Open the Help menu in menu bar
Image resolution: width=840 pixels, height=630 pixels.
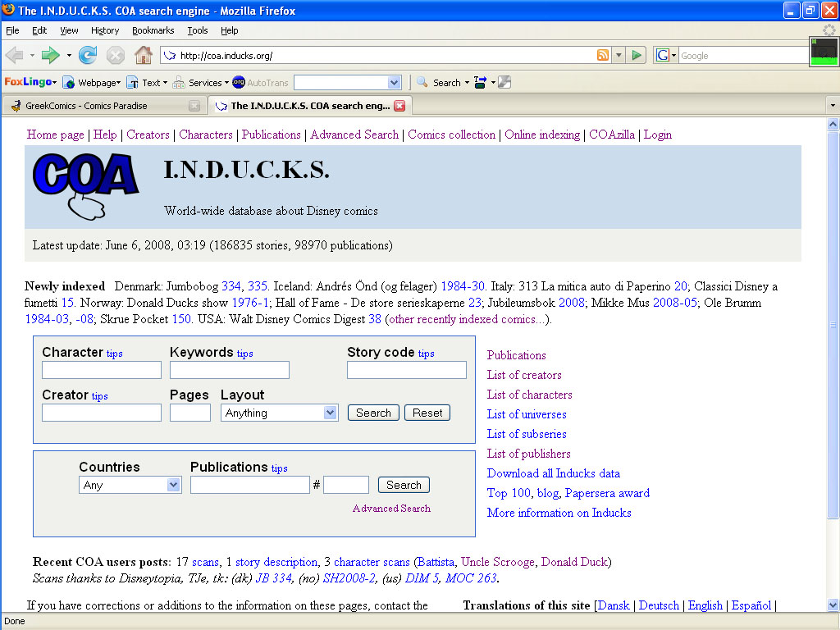coord(230,30)
